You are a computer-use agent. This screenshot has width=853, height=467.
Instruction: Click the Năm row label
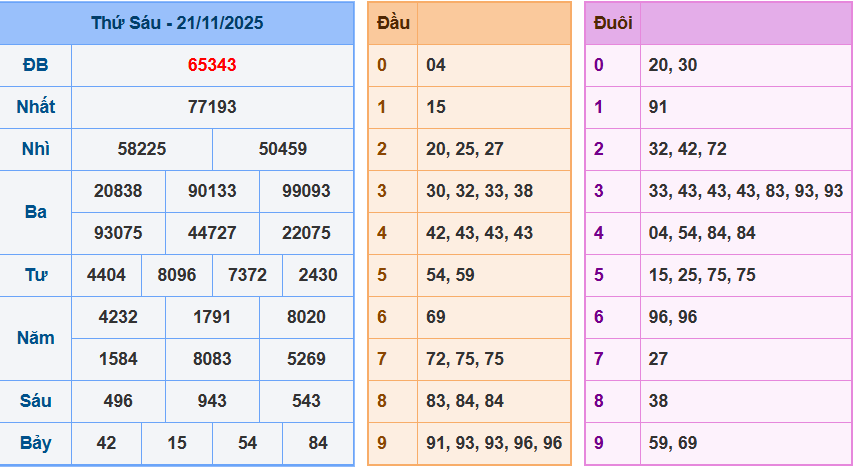36,338
